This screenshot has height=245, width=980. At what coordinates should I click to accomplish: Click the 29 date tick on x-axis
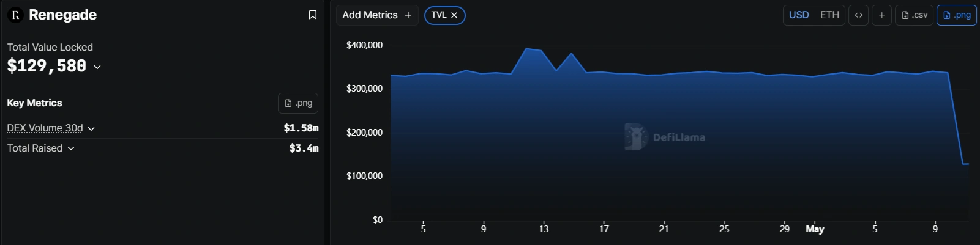coord(785,229)
